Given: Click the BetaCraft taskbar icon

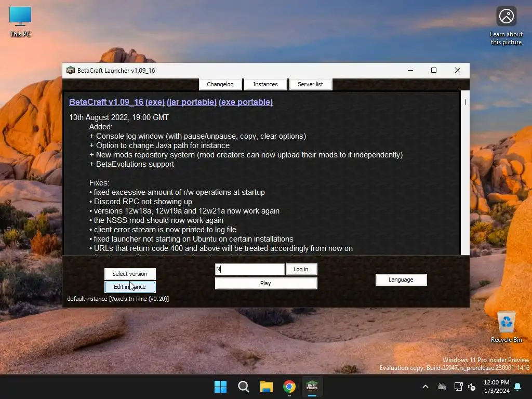Looking at the screenshot, I should [312, 387].
